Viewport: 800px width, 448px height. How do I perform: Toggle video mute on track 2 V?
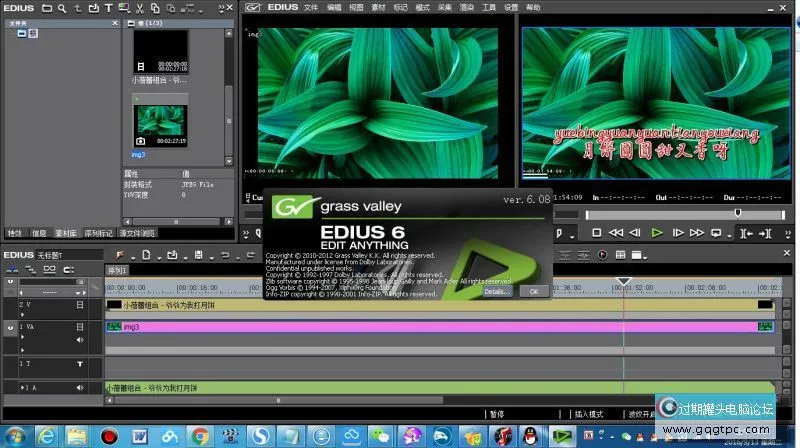click(x=79, y=304)
